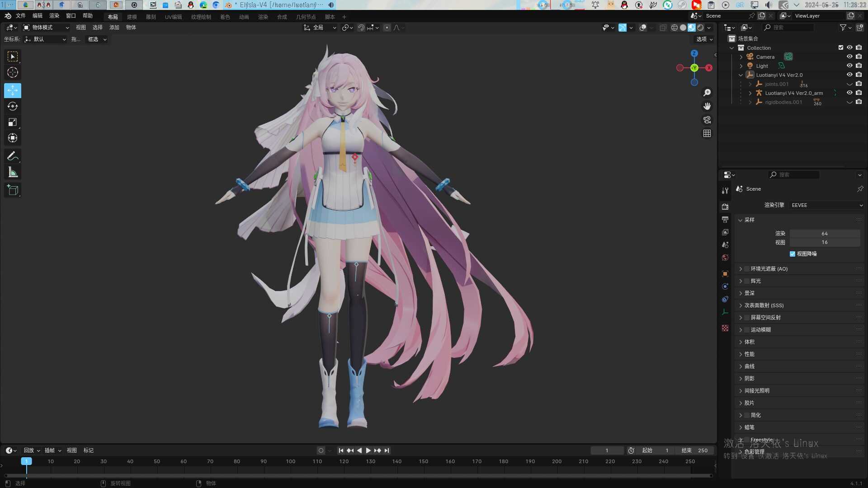Switch to solid viewport shading

click(683, 28)
